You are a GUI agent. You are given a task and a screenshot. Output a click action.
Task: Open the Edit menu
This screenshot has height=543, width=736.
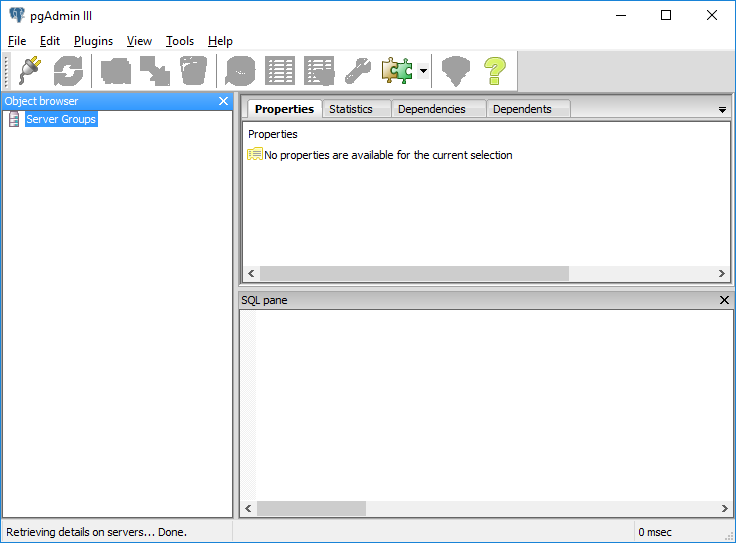[x=50, y=41]
